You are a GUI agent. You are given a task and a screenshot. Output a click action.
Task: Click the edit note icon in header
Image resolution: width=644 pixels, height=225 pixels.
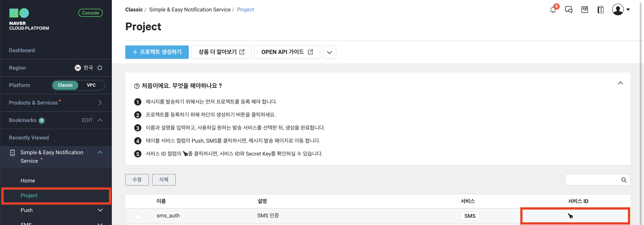584,10
